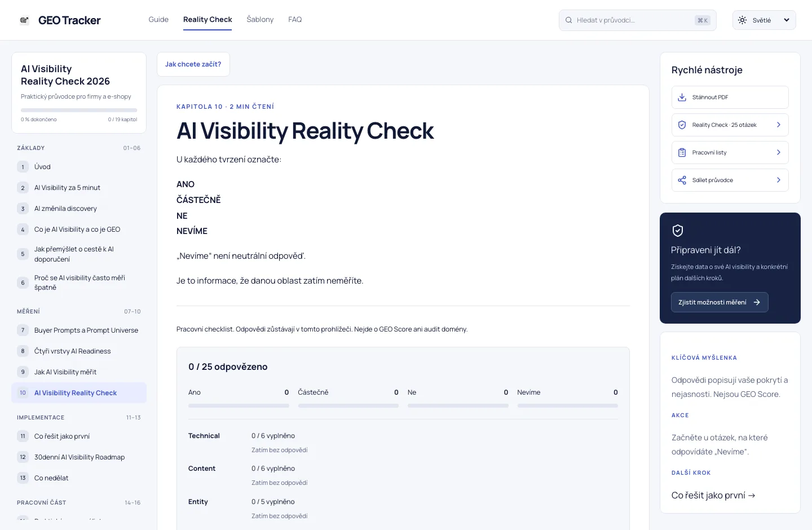Click the shield icon in the Připraveni jít dál card
Screen dimensions: 812x530
pos(678,230)
